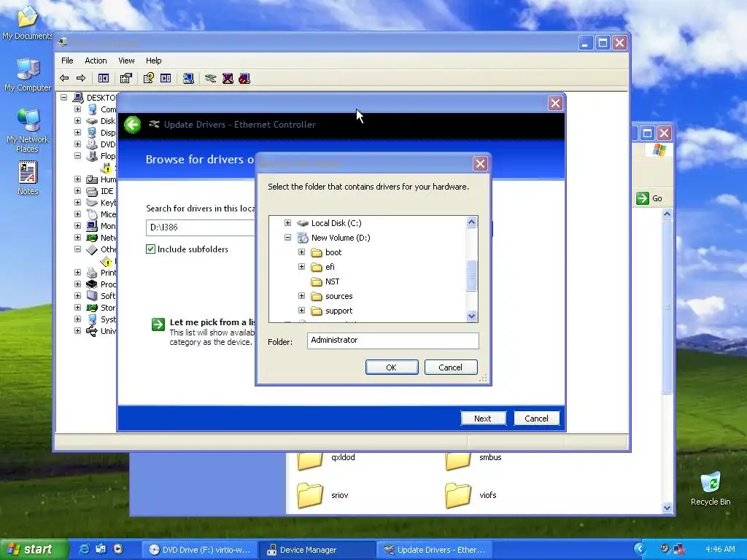This screenshot has width=747, height=560.
Task: Click Explorer window scroll down arrow
Action: [667, 507]
